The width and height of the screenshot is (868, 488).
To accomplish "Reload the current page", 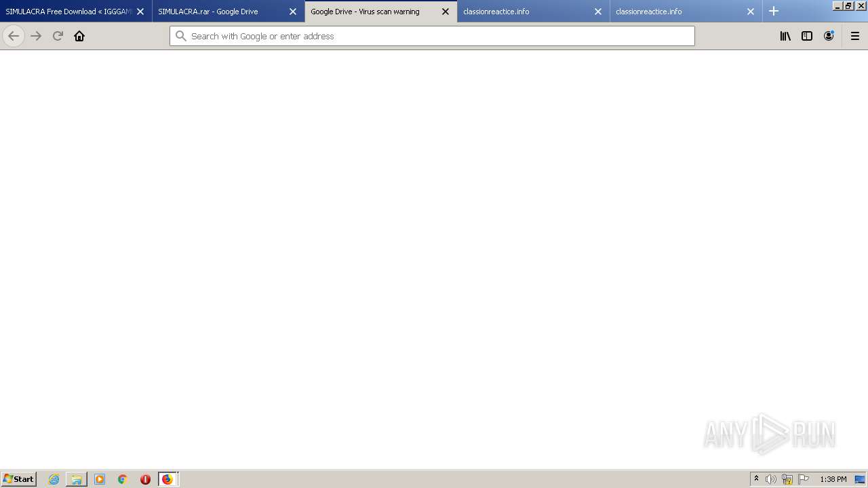I will [x=58, y=36].
